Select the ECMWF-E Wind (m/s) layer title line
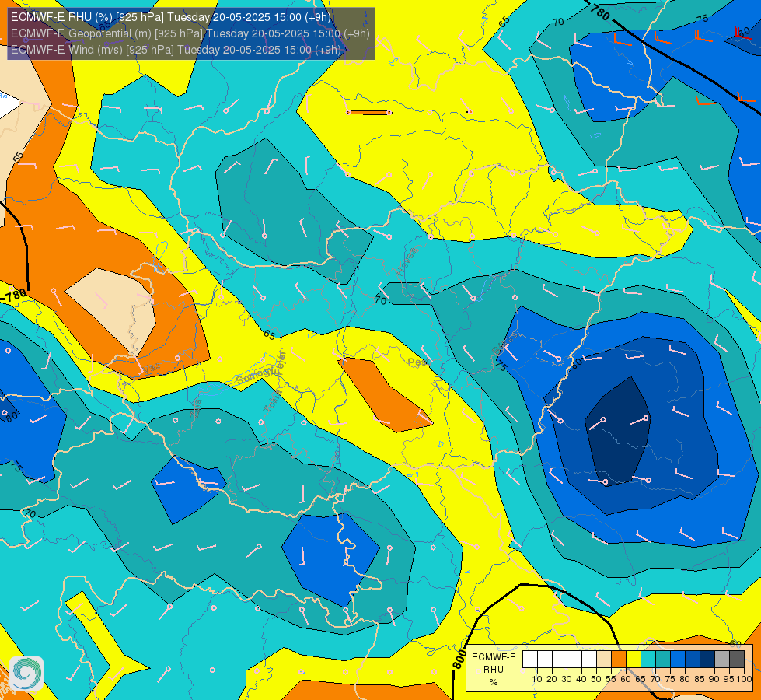 tap(176, 50)
